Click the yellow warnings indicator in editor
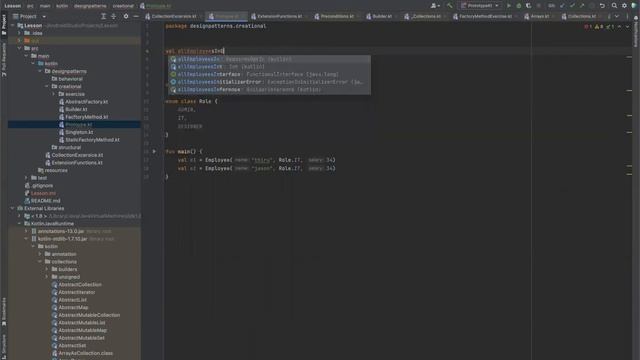 click(599, 27)
